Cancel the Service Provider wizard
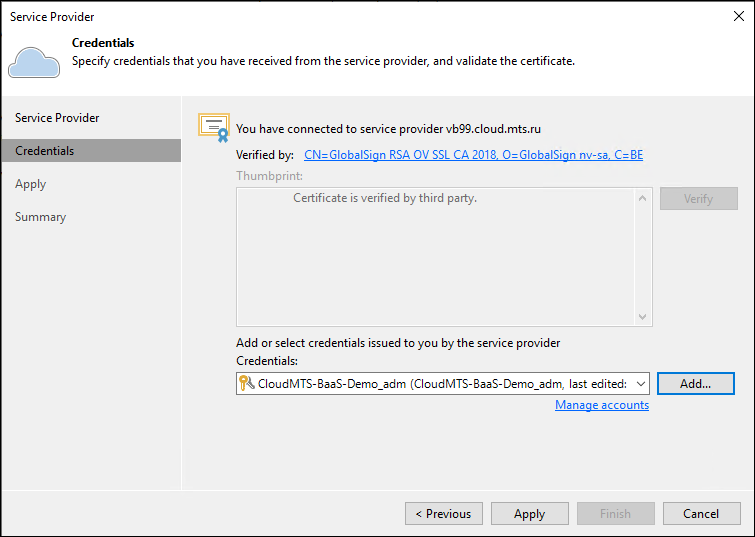 [701, 514]
